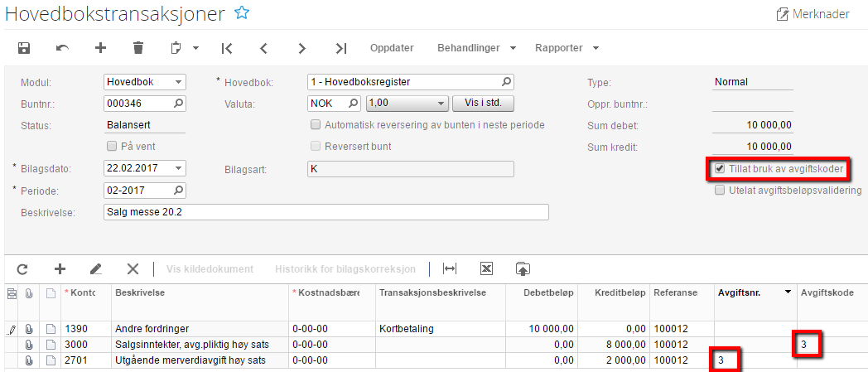This screenshot has width=868, height=372.
Task: Click the Vis i std. button
Action: pos(483,103)
